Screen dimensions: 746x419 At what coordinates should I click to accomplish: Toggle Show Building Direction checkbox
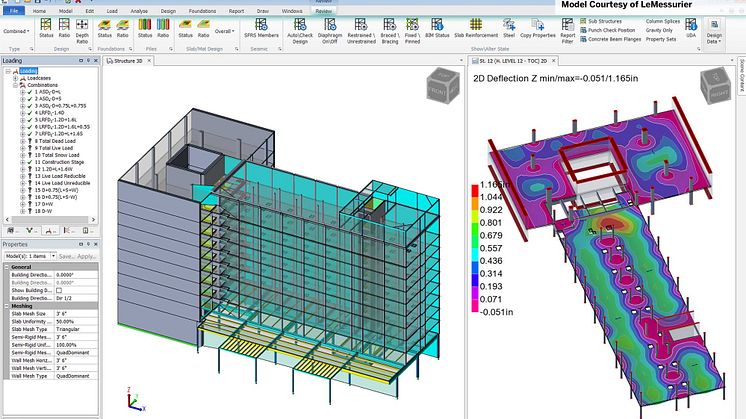tap(60, 291)
